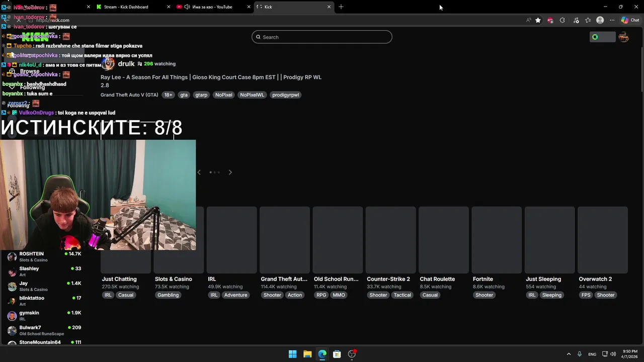Toggle the favorite star for this page
Screen dimensions: 644x362
538,20
